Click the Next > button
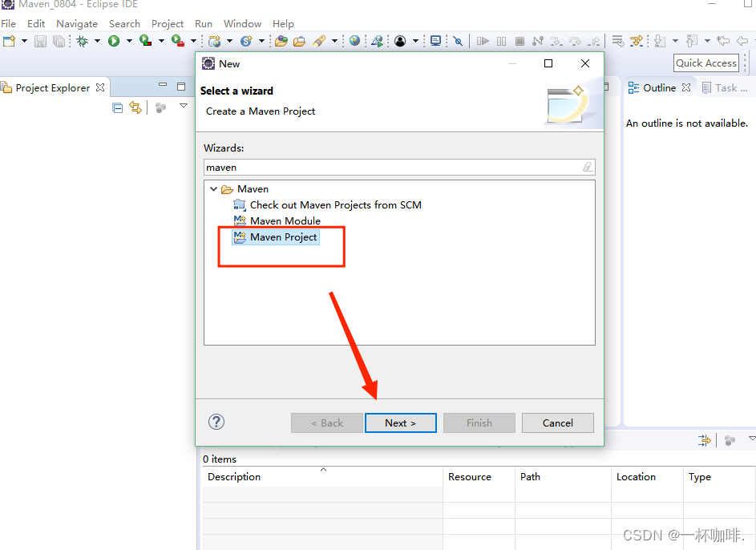The height and width of the screenshot is (550, 756). click(401, 423)
